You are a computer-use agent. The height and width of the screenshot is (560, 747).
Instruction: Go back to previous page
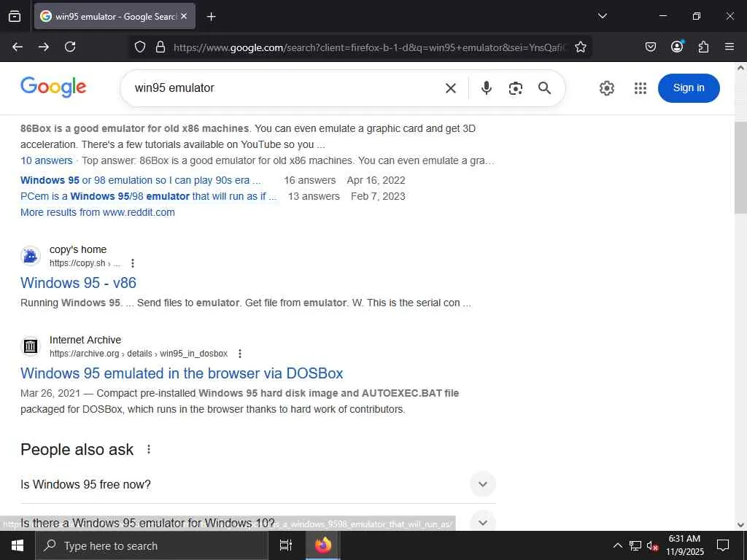(18, 47)
